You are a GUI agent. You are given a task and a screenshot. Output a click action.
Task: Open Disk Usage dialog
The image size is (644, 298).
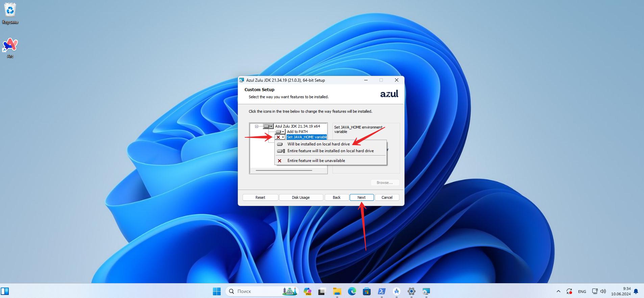(301, 197)
